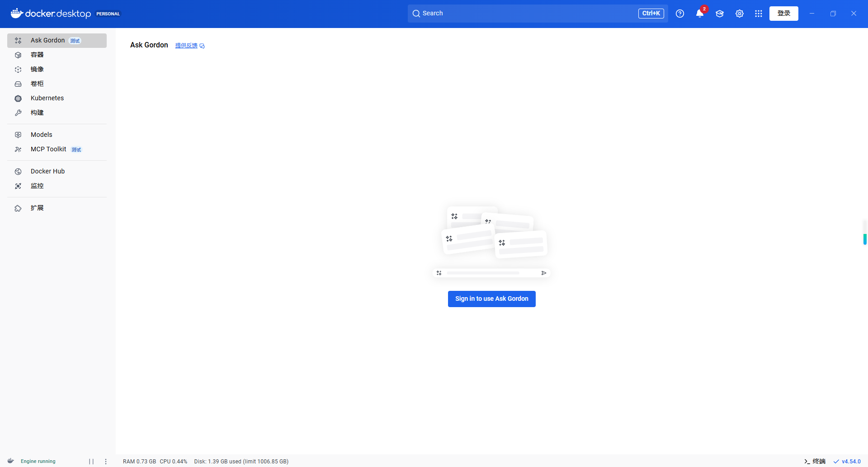Click the Docker Hub sidebar icon
This screenshot has height=467, width=868.
(18, 172)
